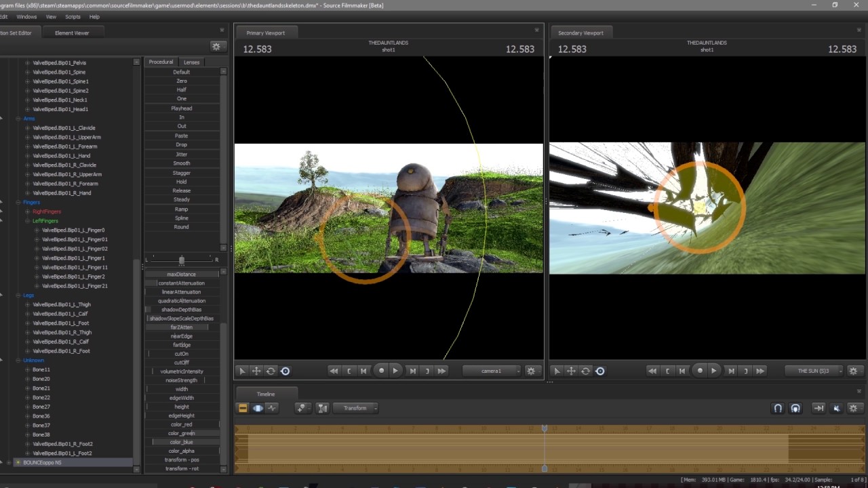Collapse the LeftFingers group
Viewport: 868px width, 488px height.
point(28,221)
